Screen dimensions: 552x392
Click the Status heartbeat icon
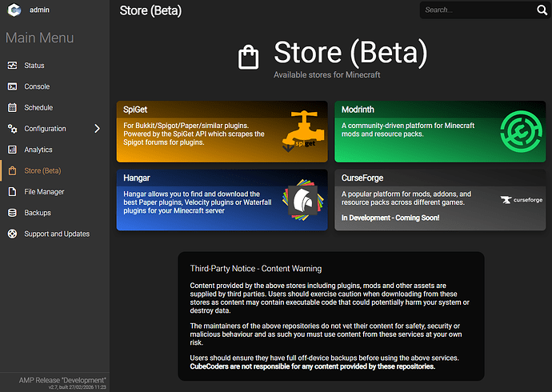click(x=12, y=65)
